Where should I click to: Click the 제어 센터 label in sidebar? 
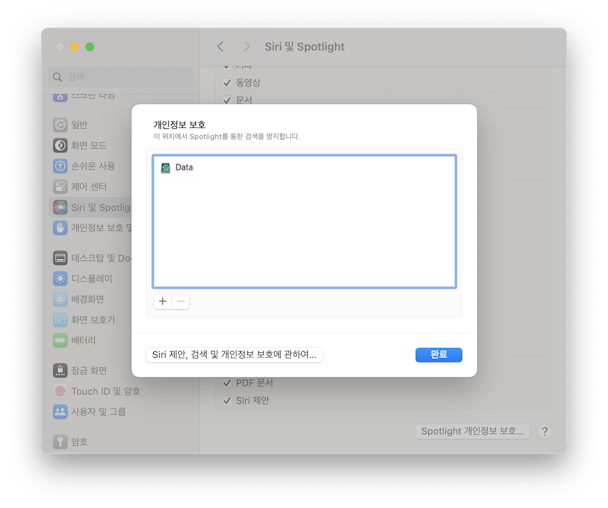[x=89, y=187]
